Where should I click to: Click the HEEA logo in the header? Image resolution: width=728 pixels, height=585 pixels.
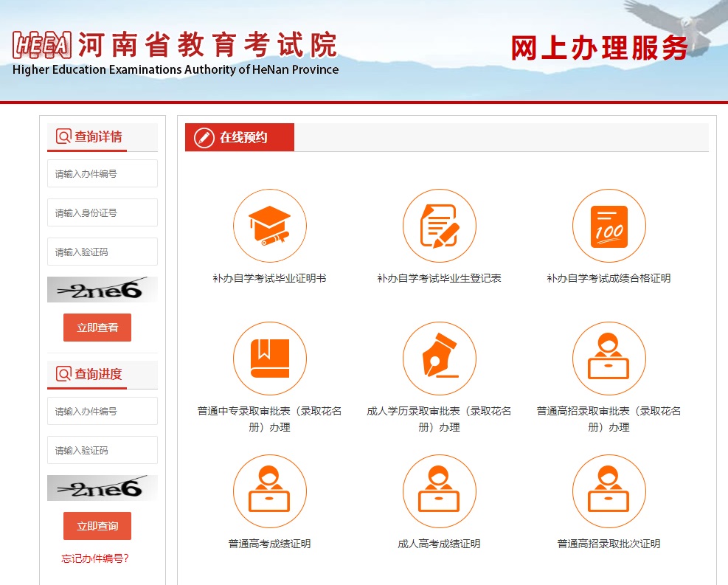pyautogui.click(x=43, y=45)
